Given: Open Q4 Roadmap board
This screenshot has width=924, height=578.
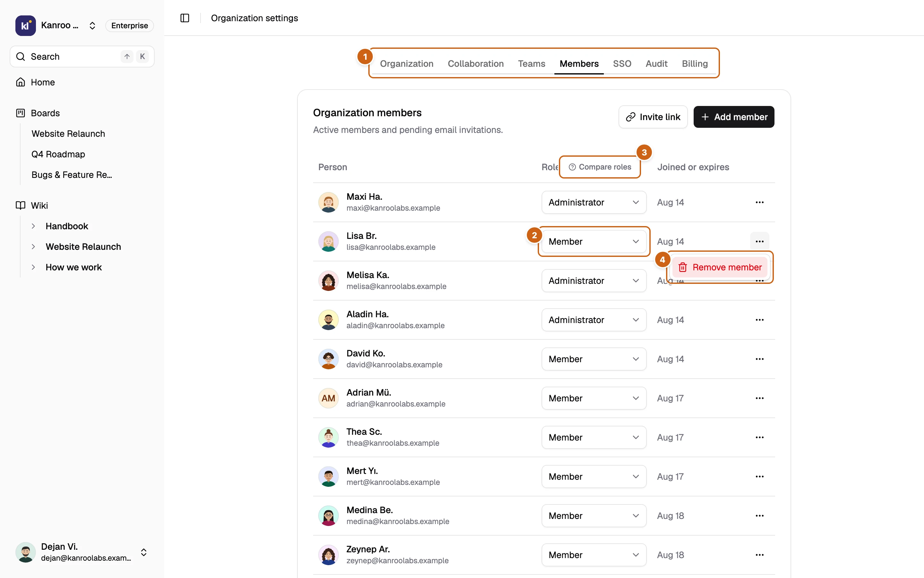Looking at the screenshot, I should coord(58,154).
